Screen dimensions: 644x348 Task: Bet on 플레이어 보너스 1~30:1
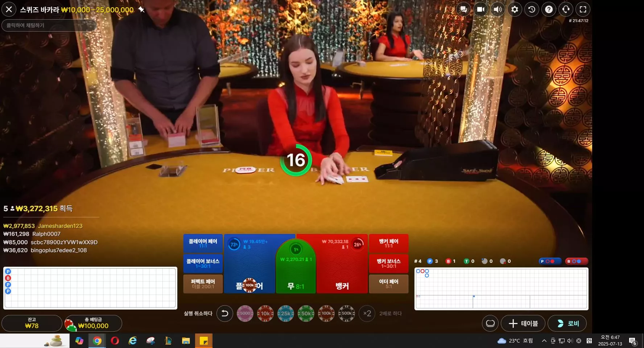(x=203, y=263)
